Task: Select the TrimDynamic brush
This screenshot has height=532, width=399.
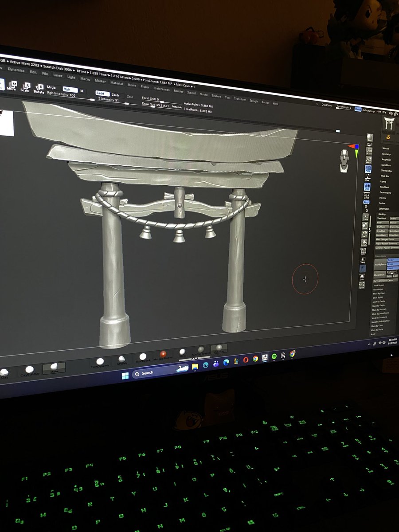Action: (100, 363)
